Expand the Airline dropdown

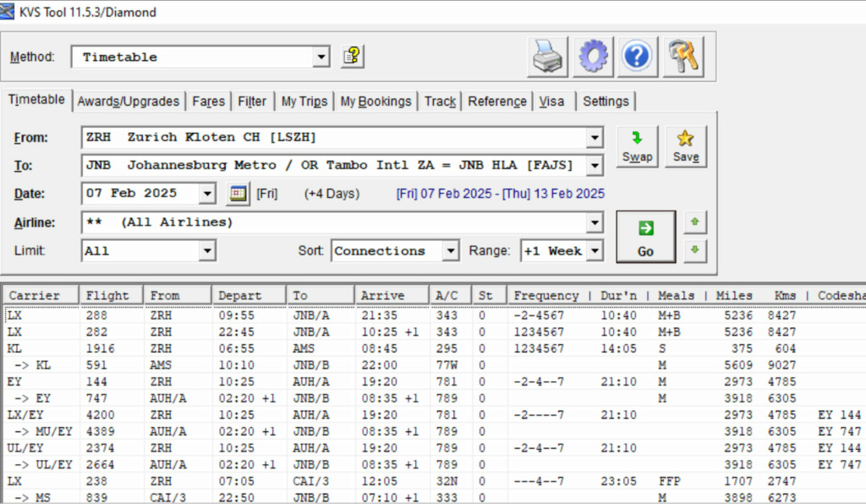click(595, 222)
